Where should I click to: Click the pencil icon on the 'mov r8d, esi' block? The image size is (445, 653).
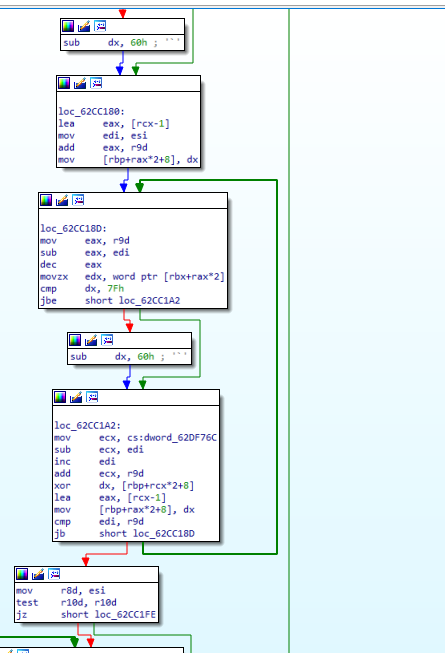click(x=38, y=574)
